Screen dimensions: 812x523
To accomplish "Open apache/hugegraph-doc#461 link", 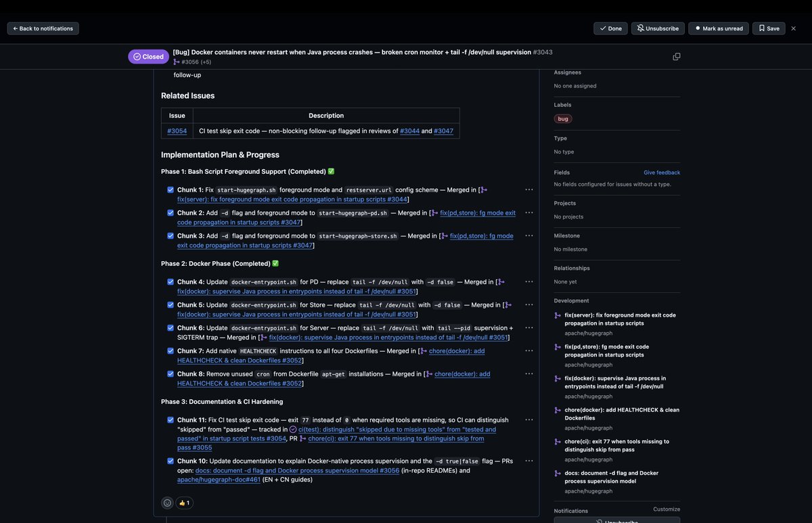I will 219,480.
